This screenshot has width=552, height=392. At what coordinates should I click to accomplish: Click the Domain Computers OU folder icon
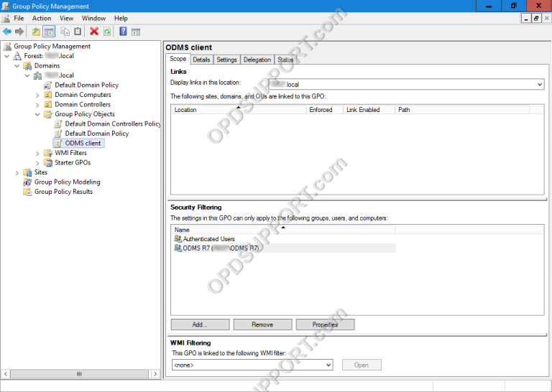pyautogui.click(x=48, y=95)
